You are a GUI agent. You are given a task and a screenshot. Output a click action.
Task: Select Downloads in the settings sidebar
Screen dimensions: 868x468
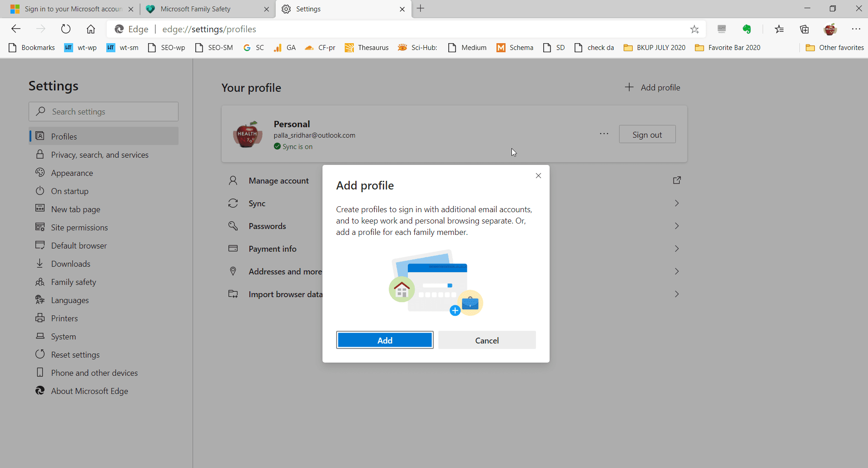[x=70, y=264]
